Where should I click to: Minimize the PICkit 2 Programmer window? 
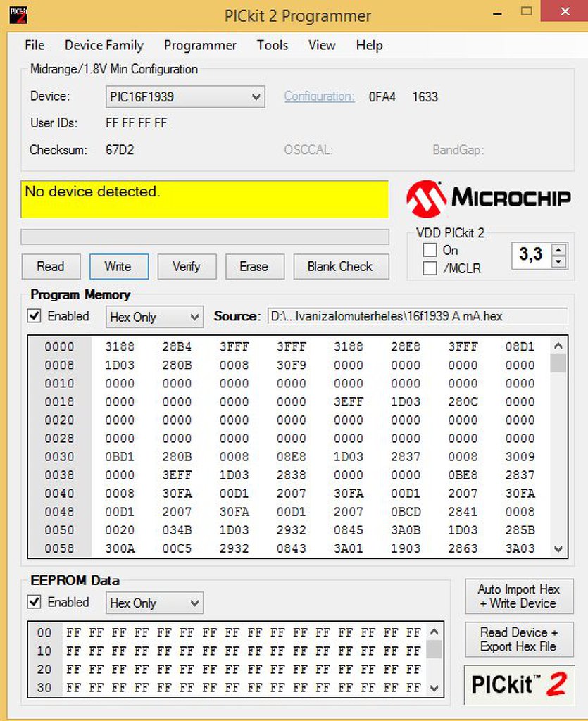(x=497, y=14)
